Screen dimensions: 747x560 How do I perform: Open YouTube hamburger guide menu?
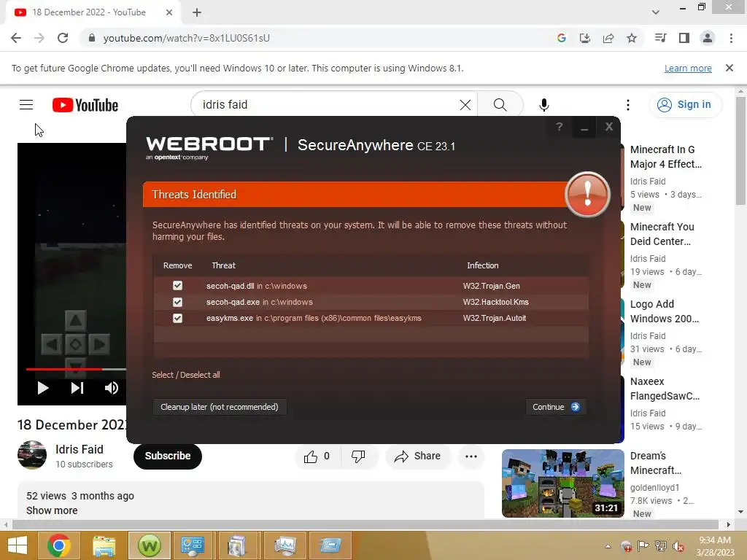pyautogui.click(x=26, y=105)
